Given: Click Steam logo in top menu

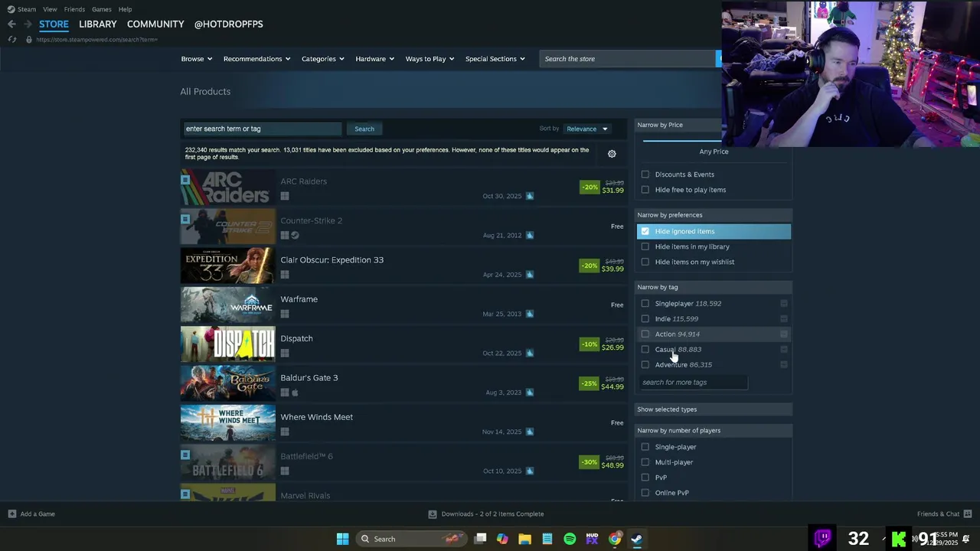Looking at the screenshot, I should pyautogui.click(x=11, y=9).
